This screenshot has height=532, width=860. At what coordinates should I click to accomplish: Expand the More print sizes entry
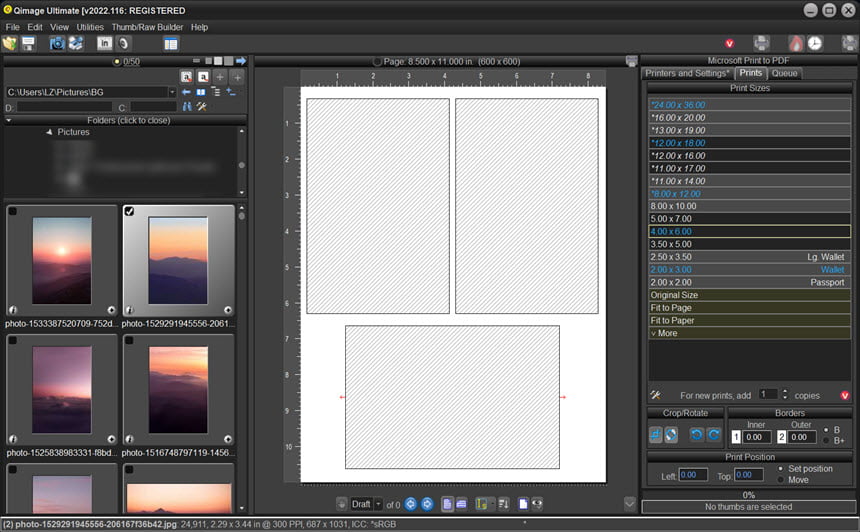(749, 333)
